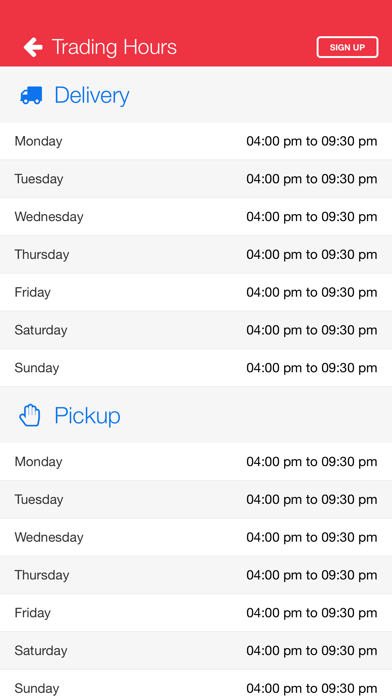Image resolution: width=392 pixels, height=696 pixels.
Task: Click the SIGN UP button
Action: coord(347,47)
